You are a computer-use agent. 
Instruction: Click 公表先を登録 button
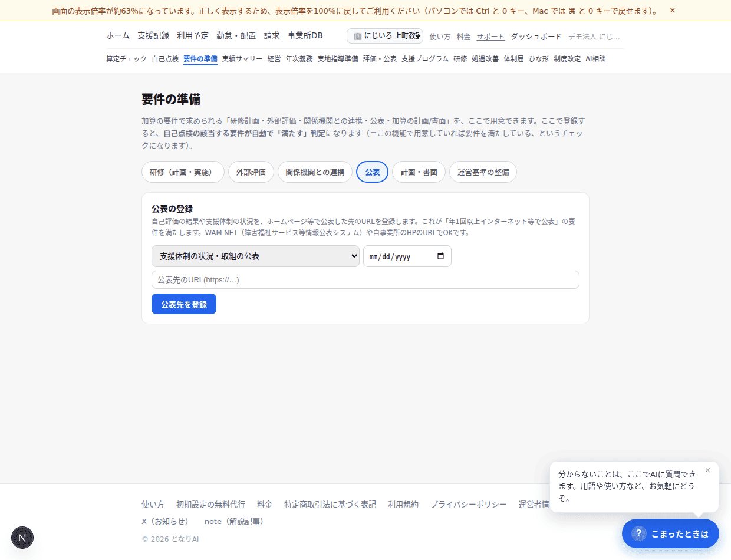[x=184, y=304]
